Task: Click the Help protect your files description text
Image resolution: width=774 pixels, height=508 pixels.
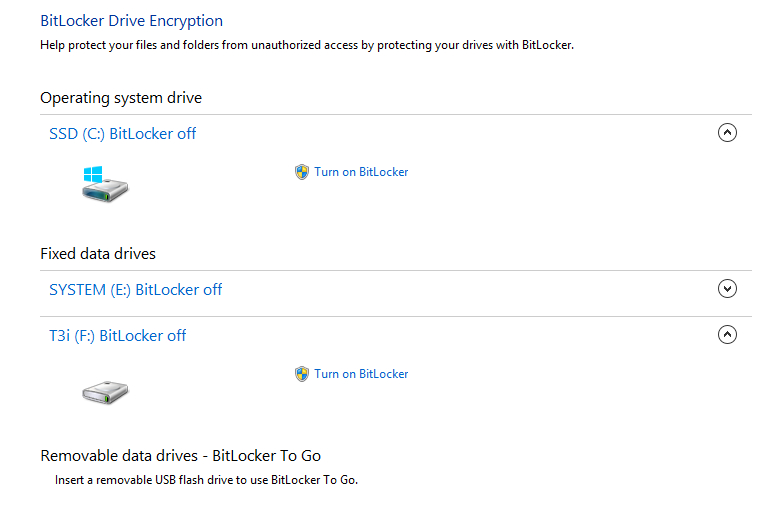Action: 307,45
